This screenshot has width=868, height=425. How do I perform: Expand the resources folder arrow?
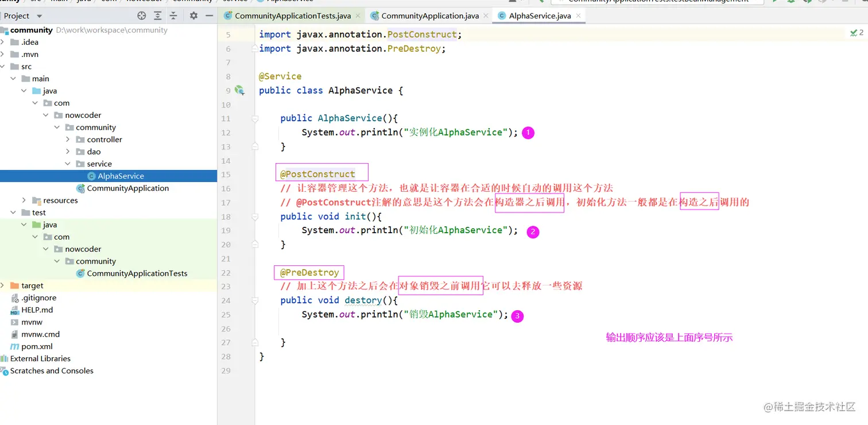point(24,200)
